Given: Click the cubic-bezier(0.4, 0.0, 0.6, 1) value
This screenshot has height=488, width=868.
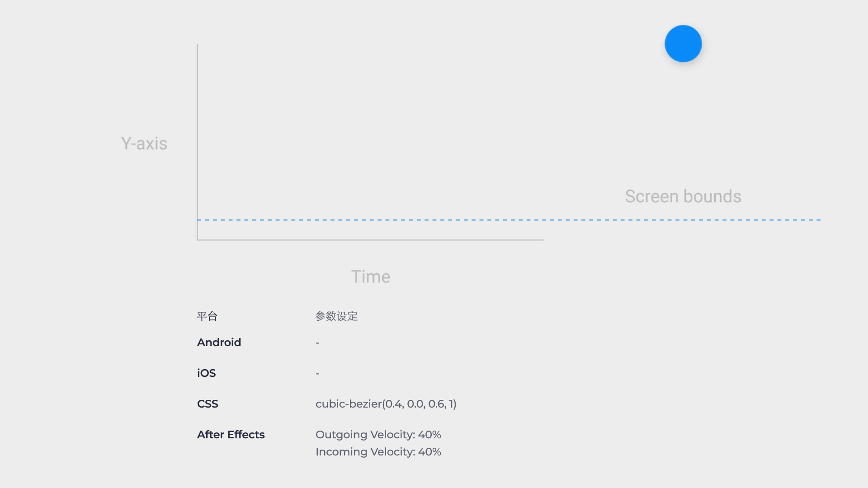Looking at the screenshot, I should tap(386, 404).
